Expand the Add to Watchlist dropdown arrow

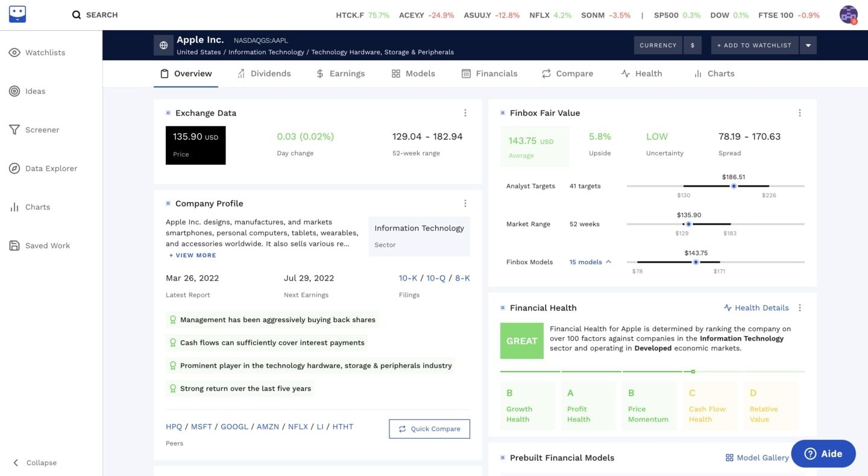pos(808,45)
